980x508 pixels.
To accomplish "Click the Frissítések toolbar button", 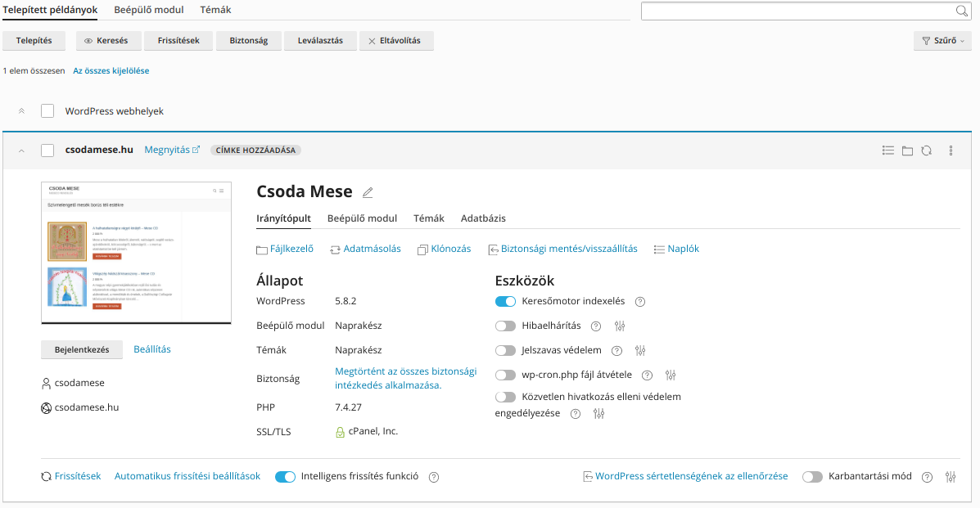I will [x=178, y=41].
